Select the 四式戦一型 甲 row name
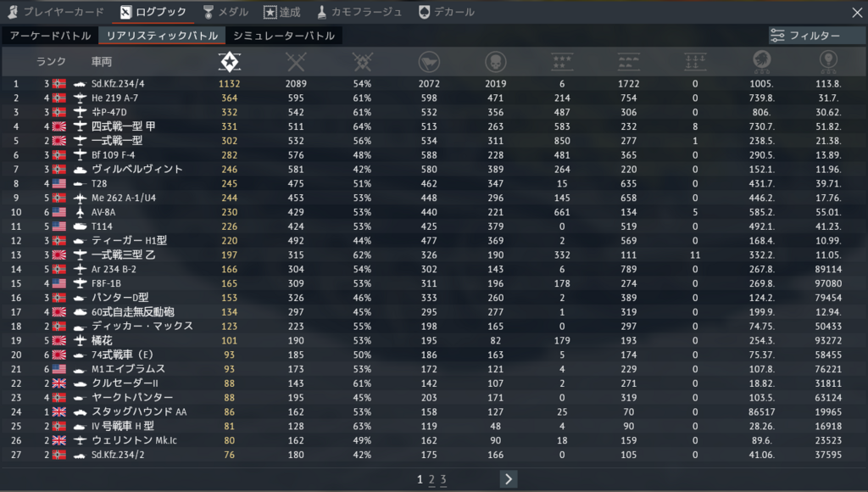This screenshot has height=492, width=868. point(124,126)
